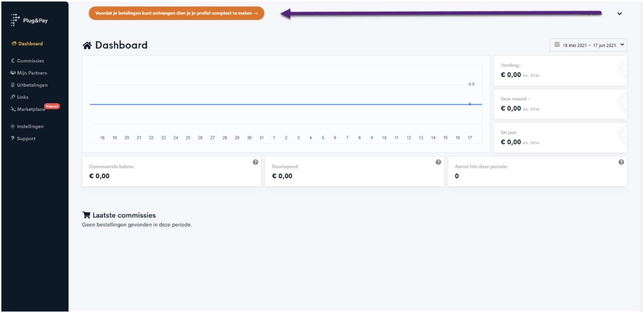Image resolution: width=644 pixels, height=313 pixels.
Task: Click the Doorlopend € 0,00 value
Action: [282, 176]
